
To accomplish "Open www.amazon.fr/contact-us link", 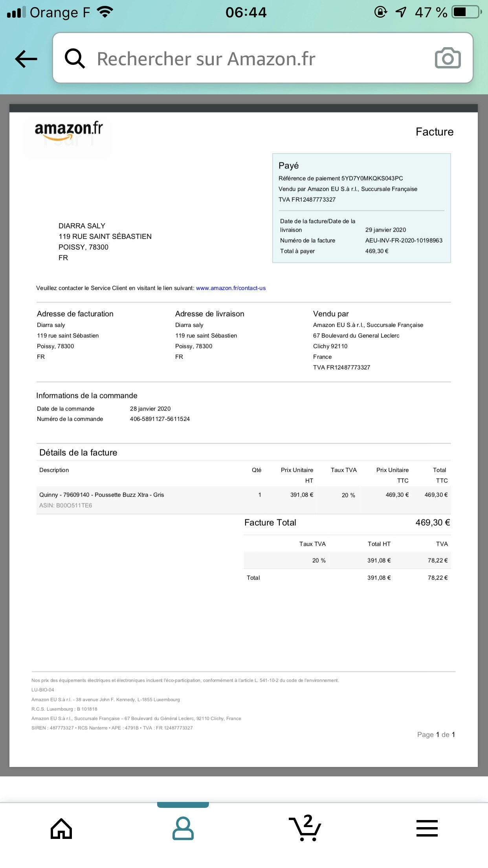I will click(231, 288).
